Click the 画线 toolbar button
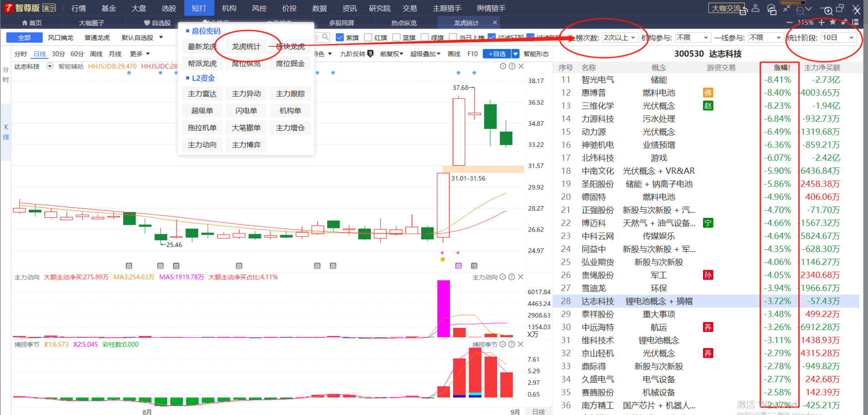This screenshot has width=868, height=415. 454,54
